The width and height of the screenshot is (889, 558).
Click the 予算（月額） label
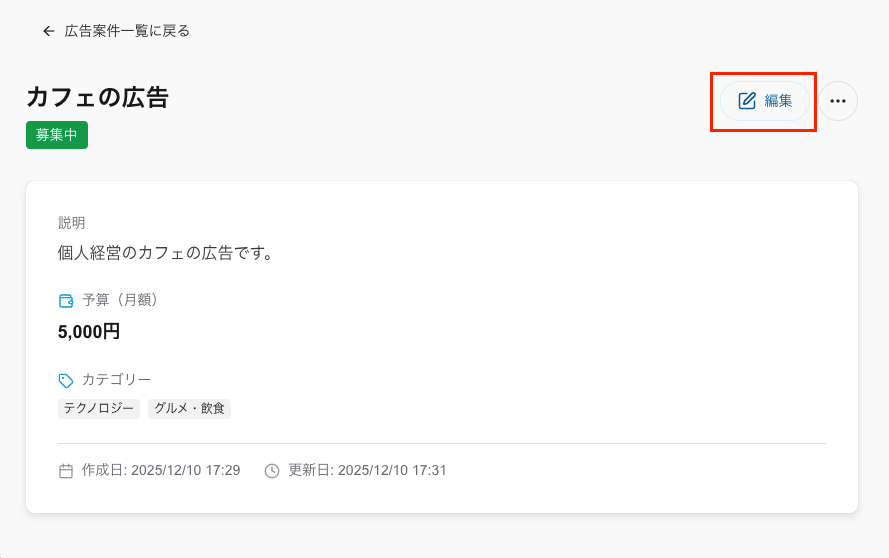(x=120, y=299)
